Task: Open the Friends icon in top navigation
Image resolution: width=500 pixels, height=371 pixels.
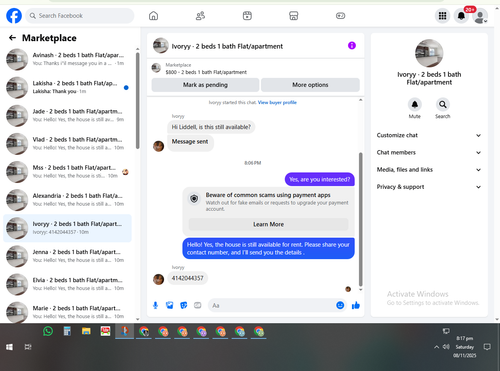Action: coord(200,16)
